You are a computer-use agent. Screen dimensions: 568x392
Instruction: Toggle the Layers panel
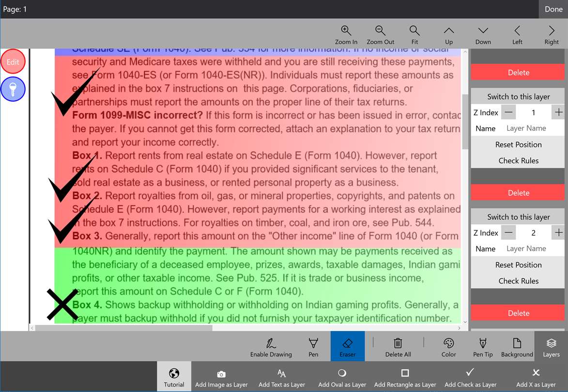tap(551, 347)
